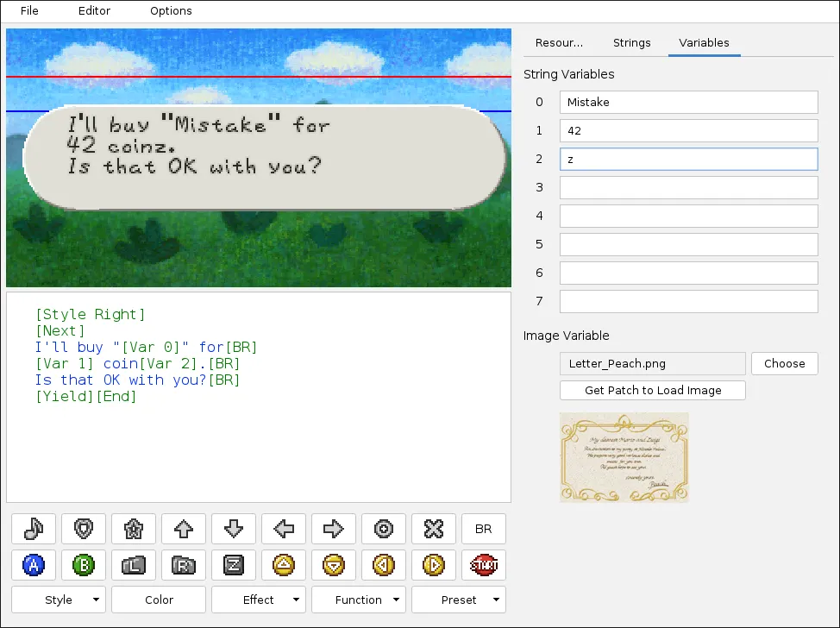Insert the left arrow icon

pyautogui.click(x=284, y=529)
